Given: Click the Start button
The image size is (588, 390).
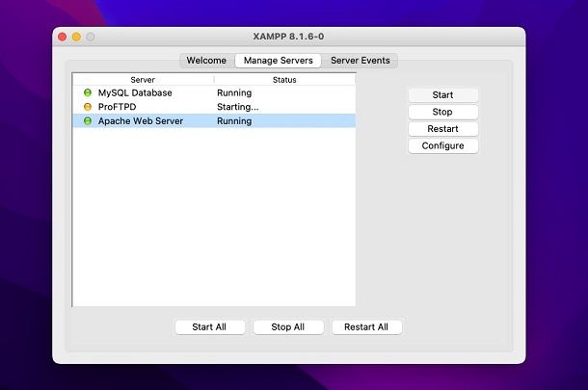Looking at the screenshot, I should tap(442, 94).
